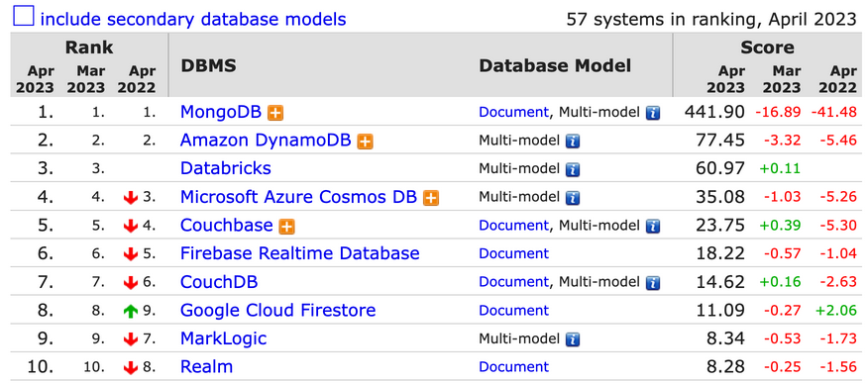Click the Rank column group header

click(x=89, y=48)
